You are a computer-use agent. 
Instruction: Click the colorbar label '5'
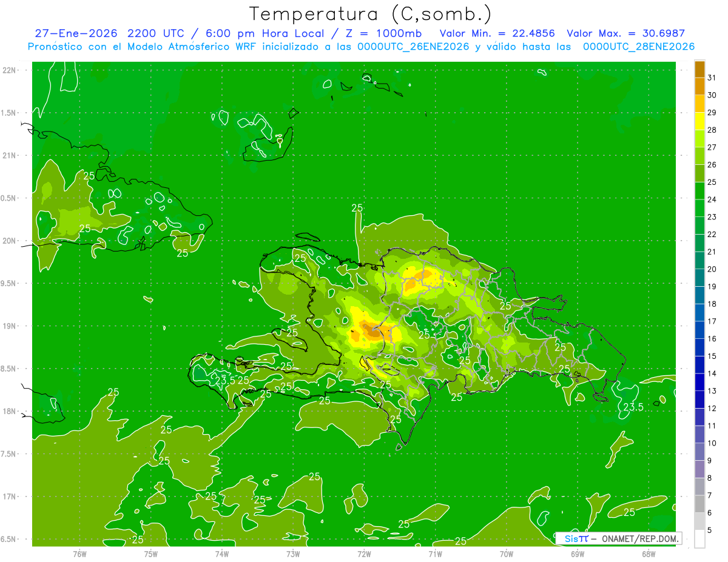(x=710, y=530)
